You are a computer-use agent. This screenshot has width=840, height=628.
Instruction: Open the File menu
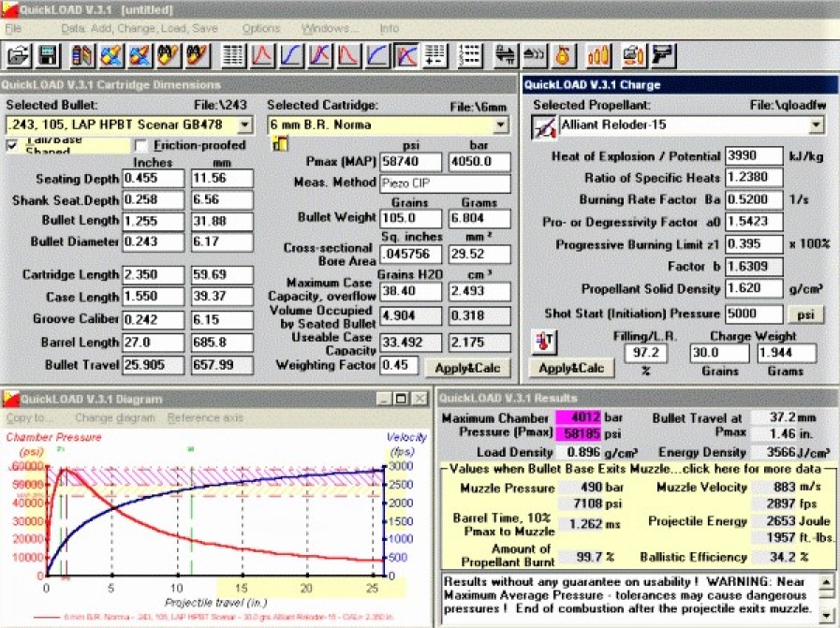pyautogui.click(x=13, y=28)
